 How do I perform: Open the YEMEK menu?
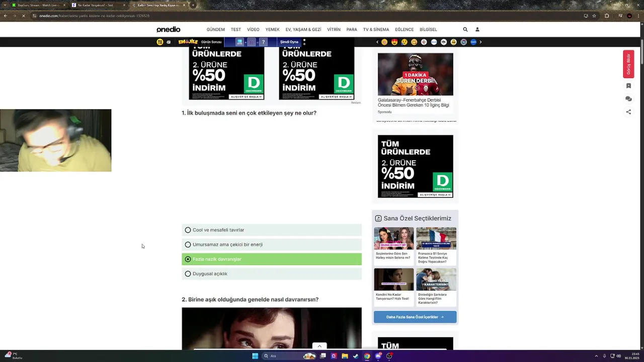pyautogui.click(x=272, y=30)
